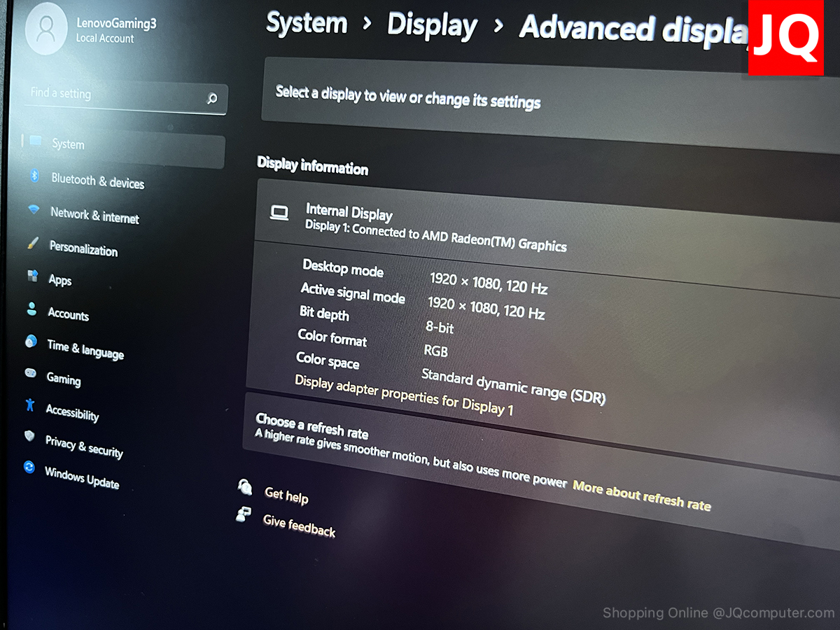Click the Give feedback icon
The image size is (840, 630).
click(x=243, y=514)
